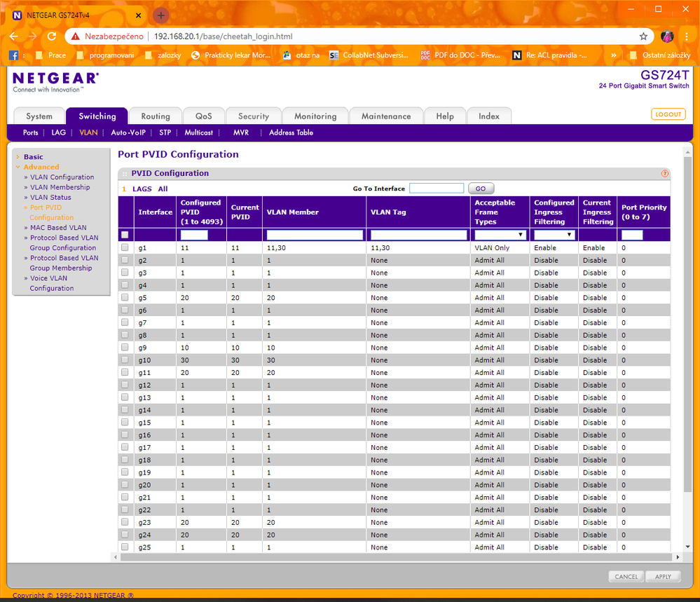Image resolution: width=700 pixels, height=602 pixels.
Task: Click the not-secure warning triangle icon
Action: [x=76, y=36]
